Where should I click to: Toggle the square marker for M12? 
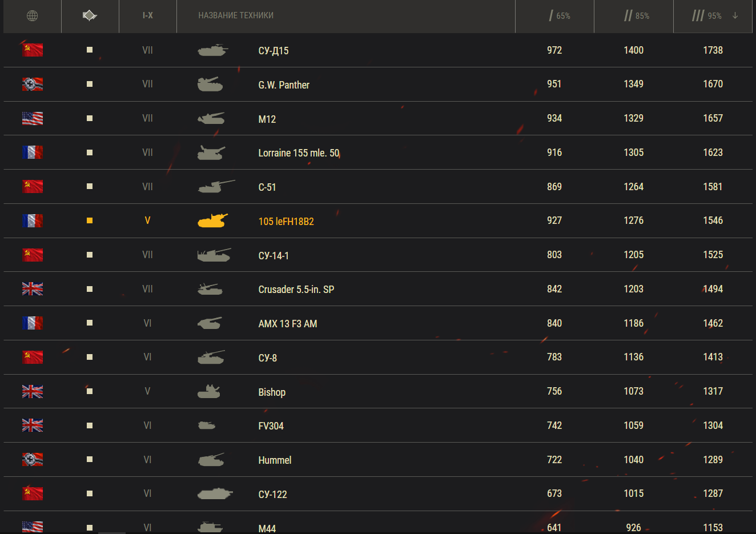click(x=90, y=118)
